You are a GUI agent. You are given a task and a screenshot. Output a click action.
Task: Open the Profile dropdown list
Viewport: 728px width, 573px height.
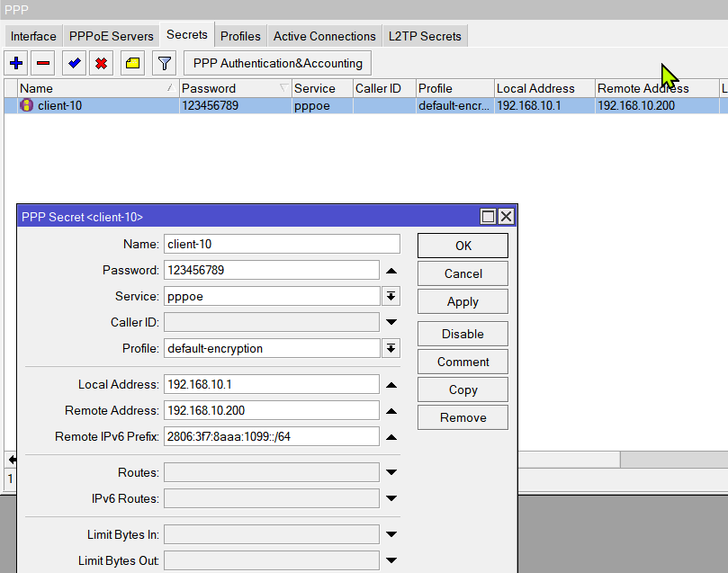point(391,348)
